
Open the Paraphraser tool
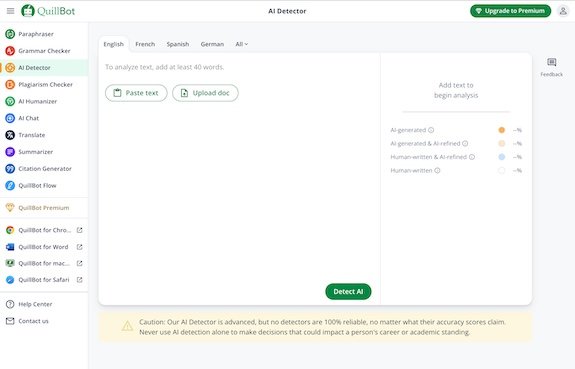pos(44,34)
